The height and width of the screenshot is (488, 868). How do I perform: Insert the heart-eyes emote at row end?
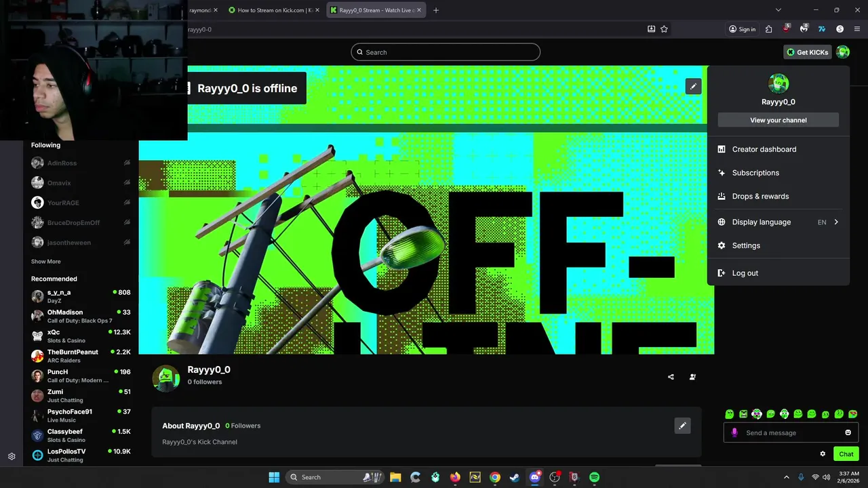852,414
